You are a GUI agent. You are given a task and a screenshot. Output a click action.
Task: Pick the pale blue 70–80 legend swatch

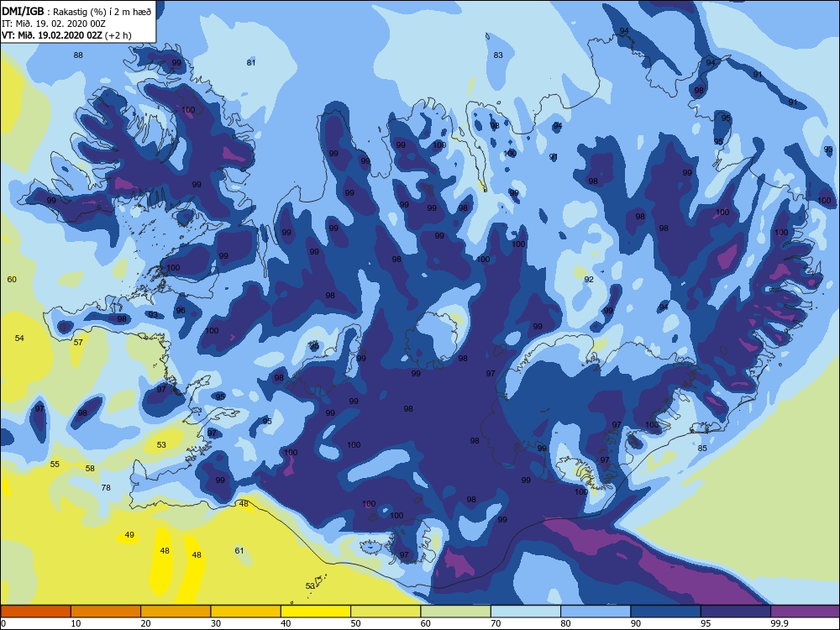click(x=526, y=612)
